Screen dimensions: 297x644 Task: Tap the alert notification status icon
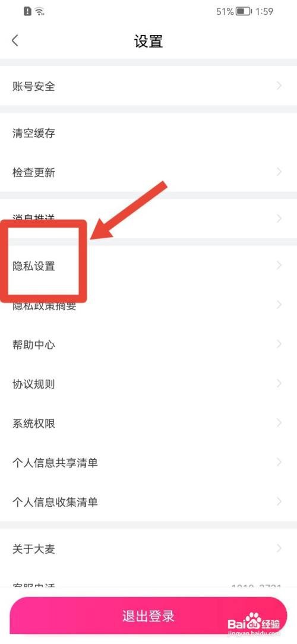[27, 11]
